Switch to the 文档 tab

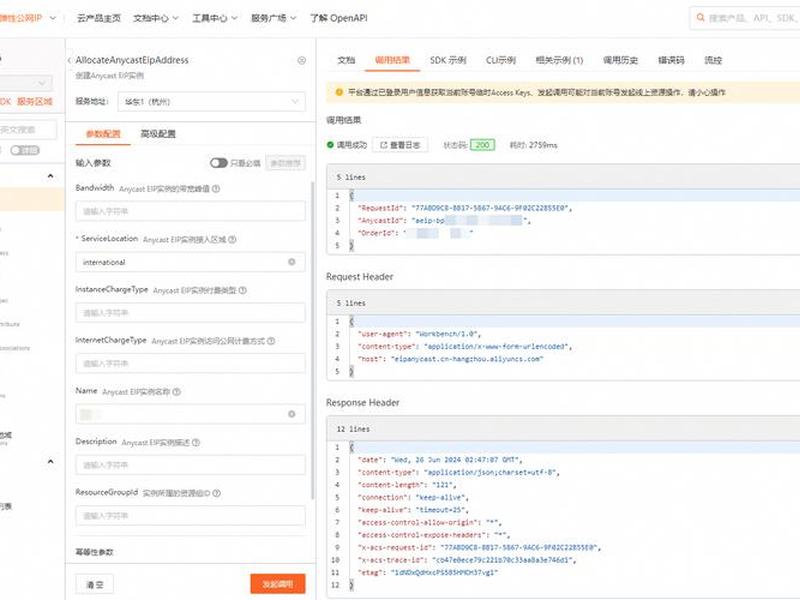346,60
